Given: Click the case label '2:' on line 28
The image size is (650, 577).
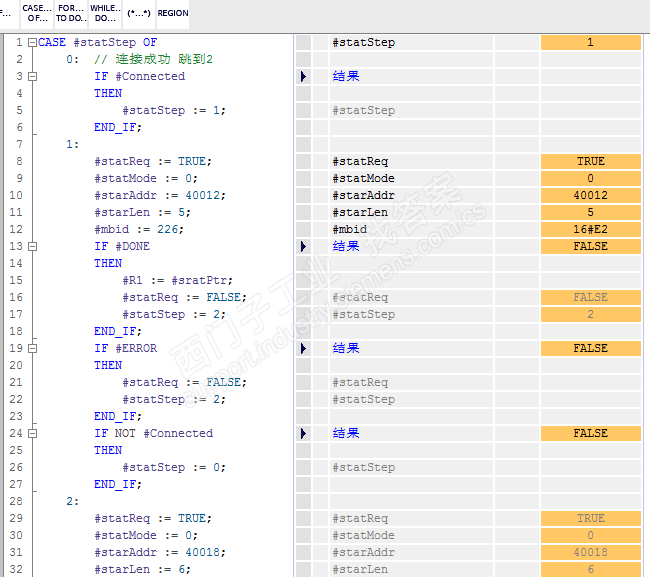Looking at the screenshot, I should tap(73, 502).
